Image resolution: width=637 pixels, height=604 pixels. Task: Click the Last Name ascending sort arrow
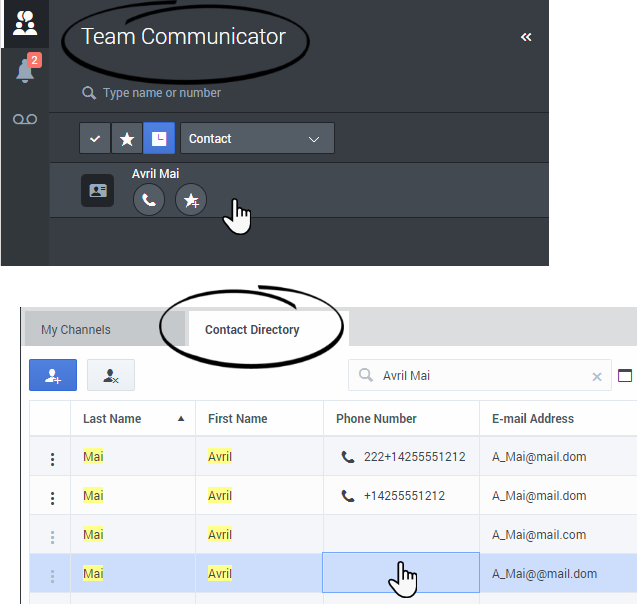click(181, 419)
